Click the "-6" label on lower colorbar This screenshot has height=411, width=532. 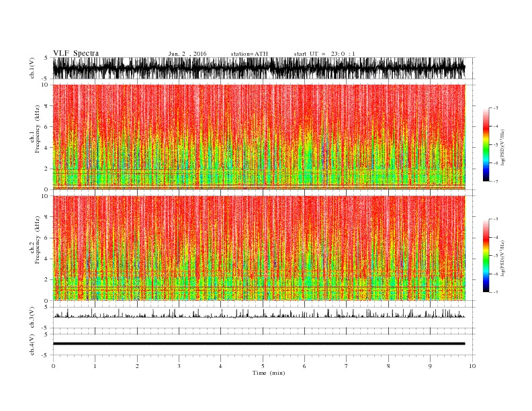coord(495,274)
